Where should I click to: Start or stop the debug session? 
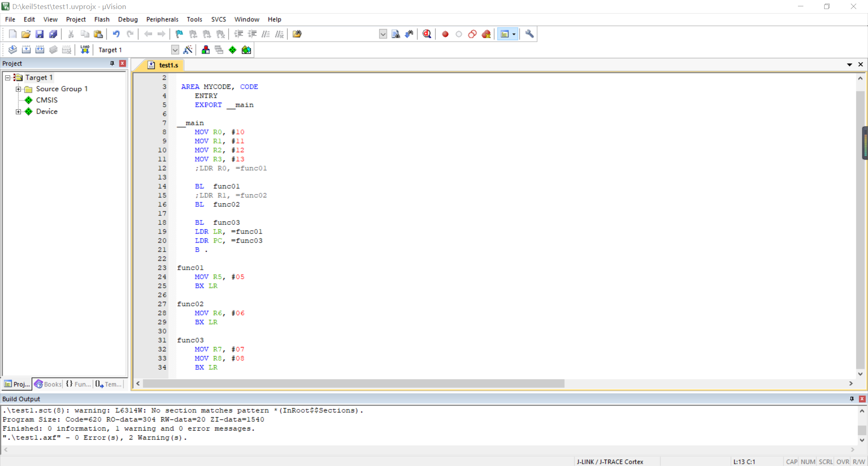pyautogui.click(x=427, y=34)
